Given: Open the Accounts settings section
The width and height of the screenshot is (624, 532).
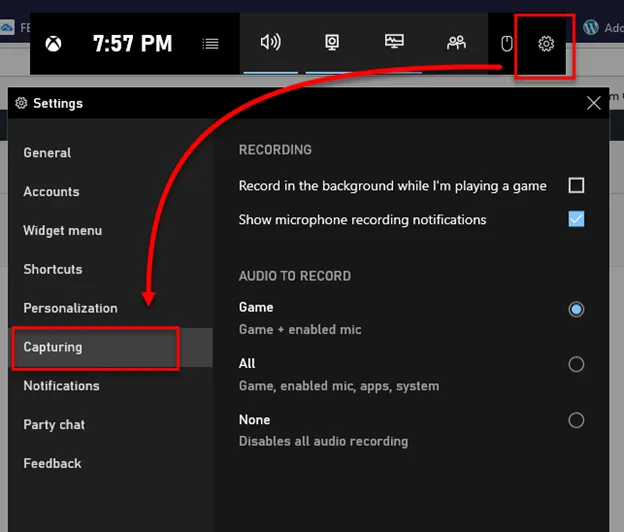Looking at the screenshot, I should coord(111,192).
